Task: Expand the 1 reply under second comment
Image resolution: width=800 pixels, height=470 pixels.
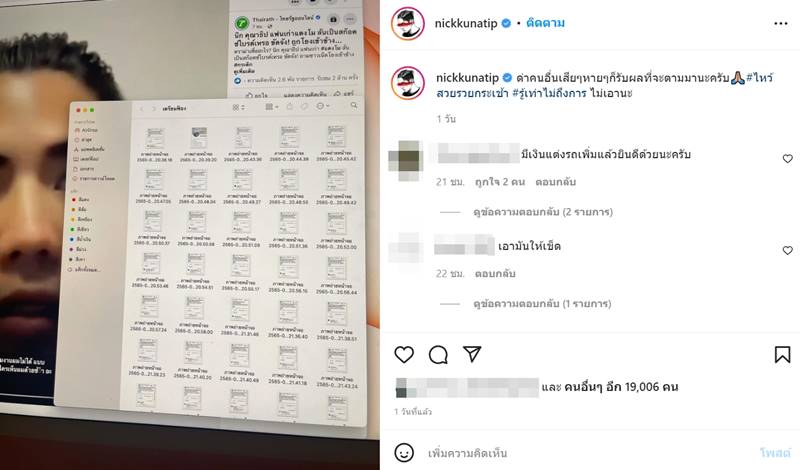Action: [542, 304]
